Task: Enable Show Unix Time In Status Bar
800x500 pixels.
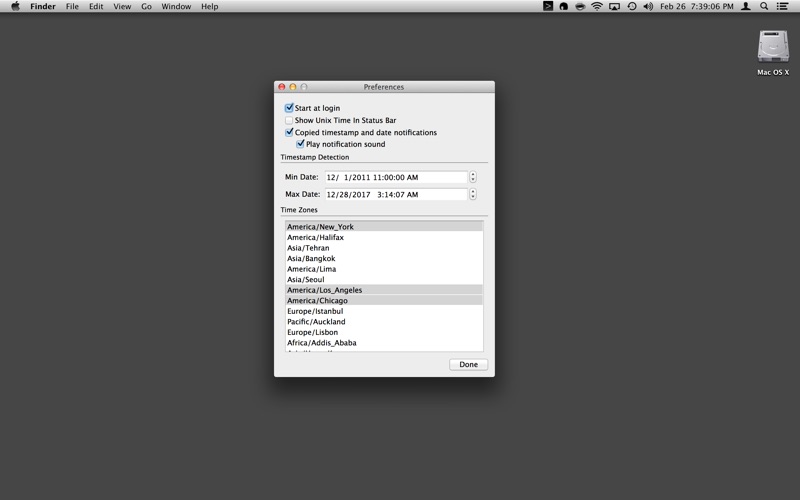Action: (x=289, y=120)
